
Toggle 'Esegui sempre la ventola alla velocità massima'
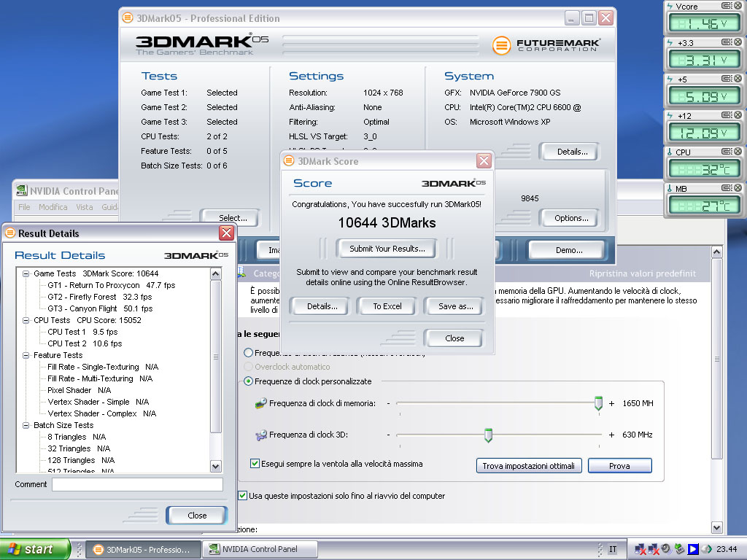click(255, 463)
